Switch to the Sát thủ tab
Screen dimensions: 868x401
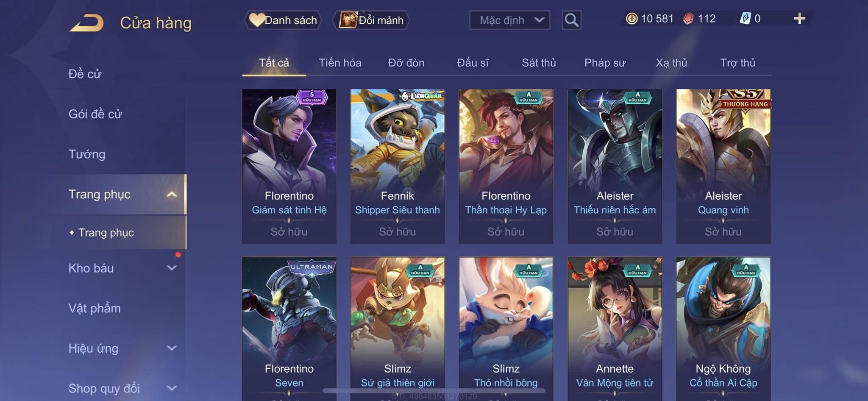tap(539, 63)
